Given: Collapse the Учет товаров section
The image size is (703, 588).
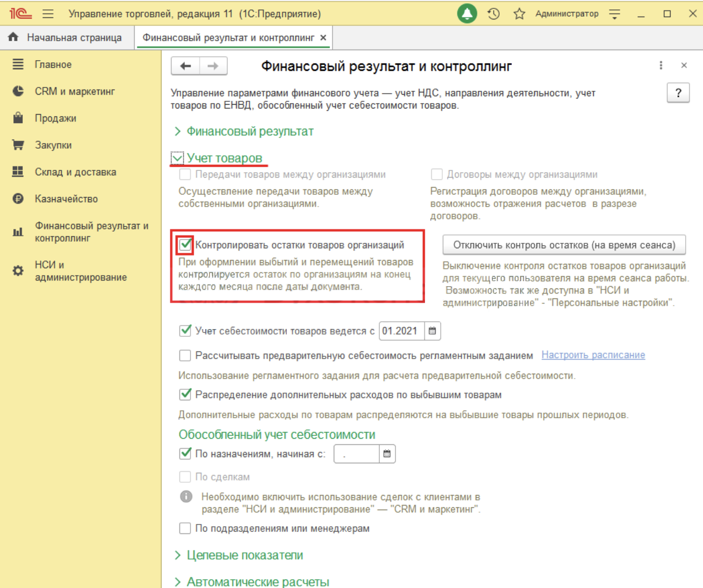Looking at the screenshot, I should click(x=224, y=158).
